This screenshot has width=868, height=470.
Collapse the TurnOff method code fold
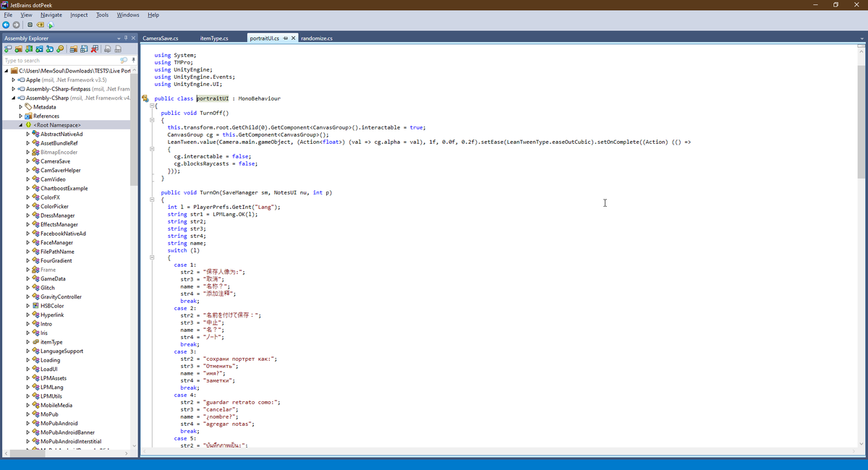(153, 120)
